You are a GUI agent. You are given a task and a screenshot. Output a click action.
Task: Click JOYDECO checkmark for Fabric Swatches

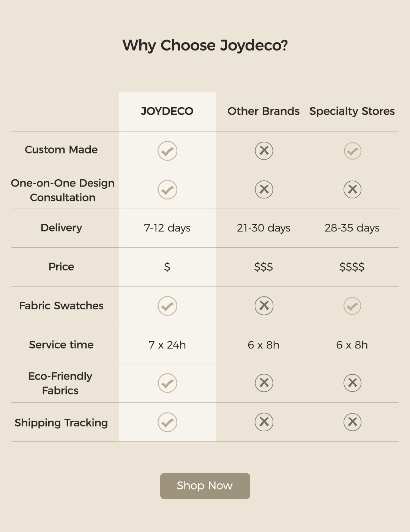[x=167, y=306]
